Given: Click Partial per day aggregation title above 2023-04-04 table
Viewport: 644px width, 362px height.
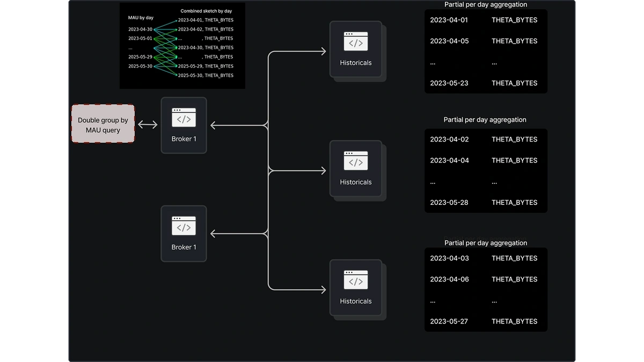Looking at the screenshot, I should click(x=485, y=120).
